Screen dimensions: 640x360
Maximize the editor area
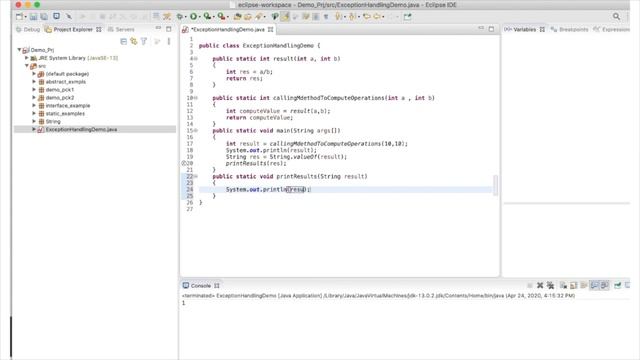[491, 29]
